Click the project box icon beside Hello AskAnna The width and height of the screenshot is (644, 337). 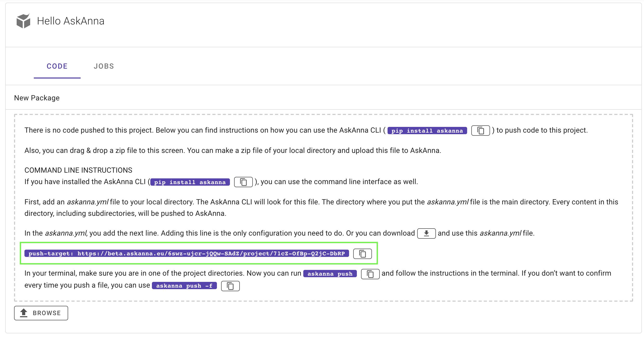click(x=23, y=21)
